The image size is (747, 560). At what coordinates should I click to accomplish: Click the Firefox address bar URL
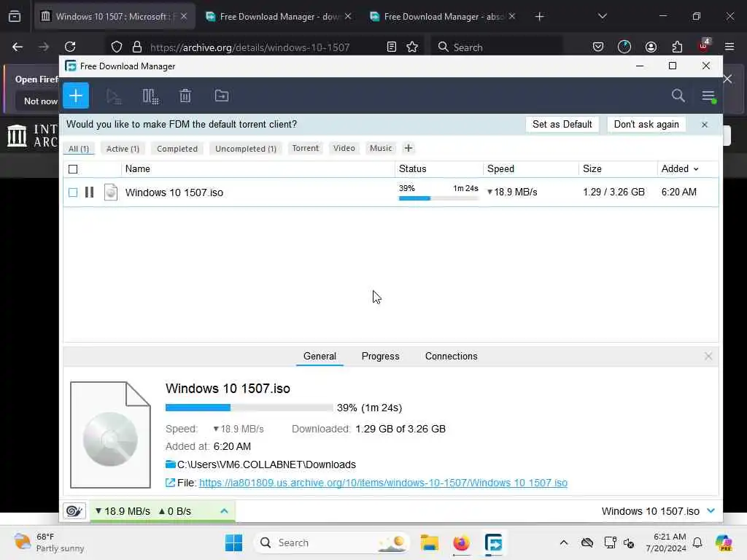pyautogui.click(x=249, y=47)
